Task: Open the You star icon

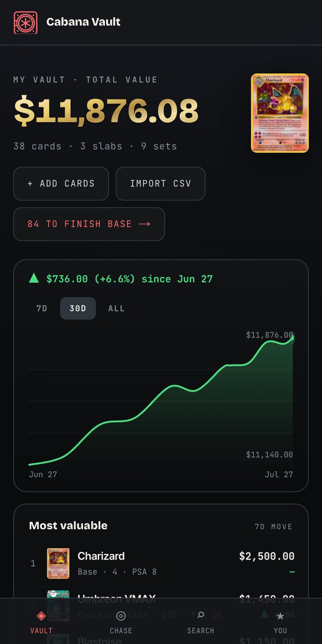Action: [280, 616]
